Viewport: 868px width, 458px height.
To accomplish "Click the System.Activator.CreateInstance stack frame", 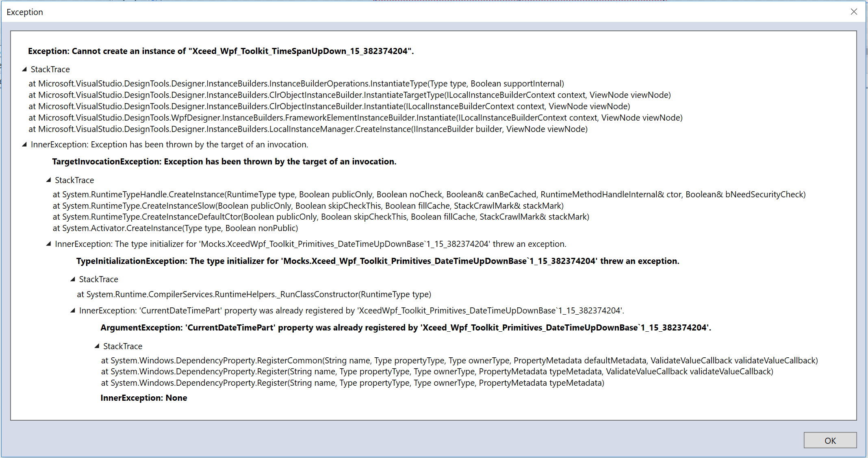I will [176, 228].
